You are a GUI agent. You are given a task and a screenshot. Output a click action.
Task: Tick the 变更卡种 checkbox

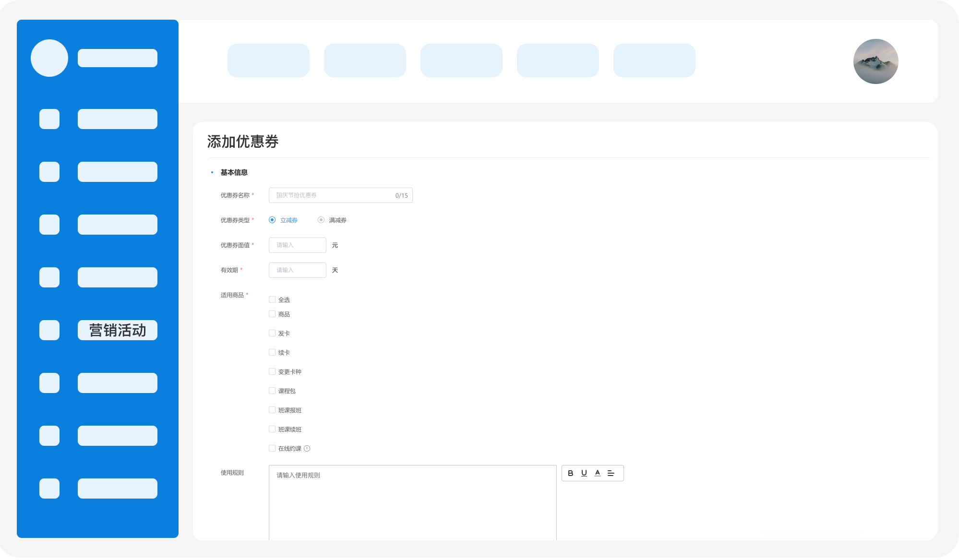(x=272, y=371)
